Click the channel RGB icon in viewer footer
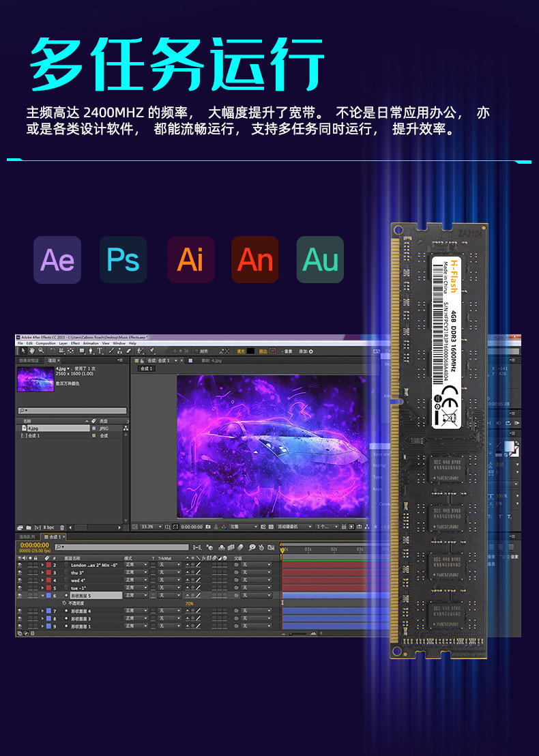This screenshot has height=756, width=539. point(224,527)
